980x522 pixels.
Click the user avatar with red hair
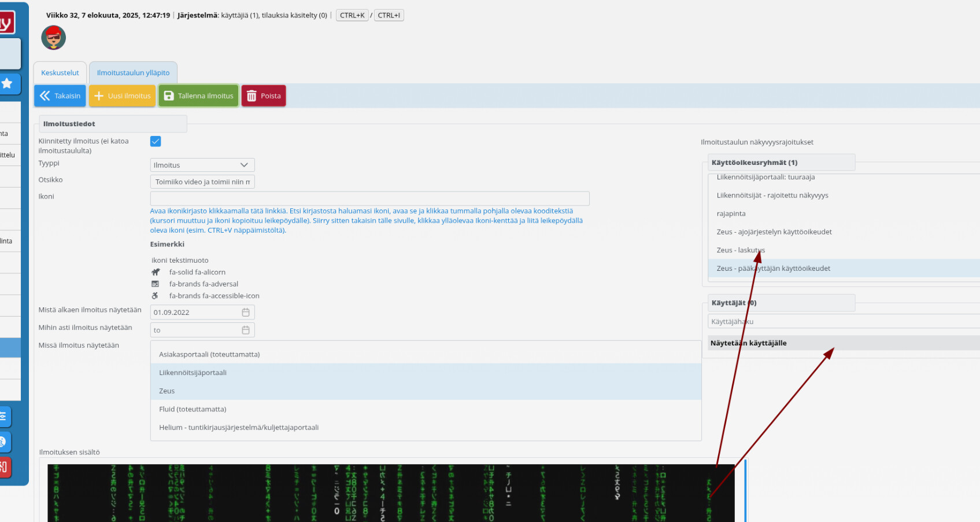coord(53,38)
